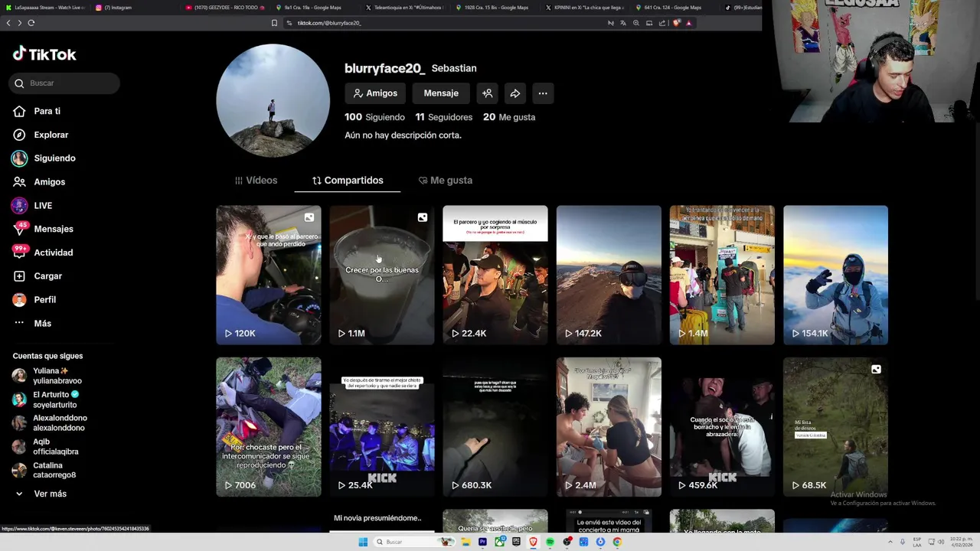The image size is (980, 551).
Task: Click the share profile arrow icon
Action: pyautogui.click(x=515, y=93)
